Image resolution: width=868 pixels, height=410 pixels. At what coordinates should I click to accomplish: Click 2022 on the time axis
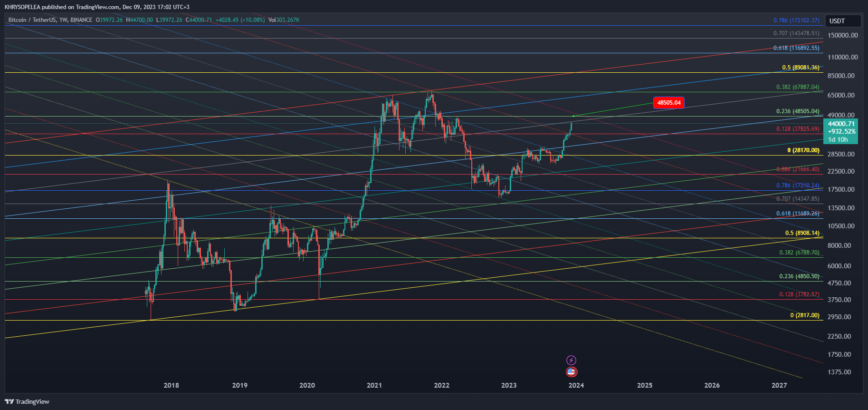pos(442,385)
